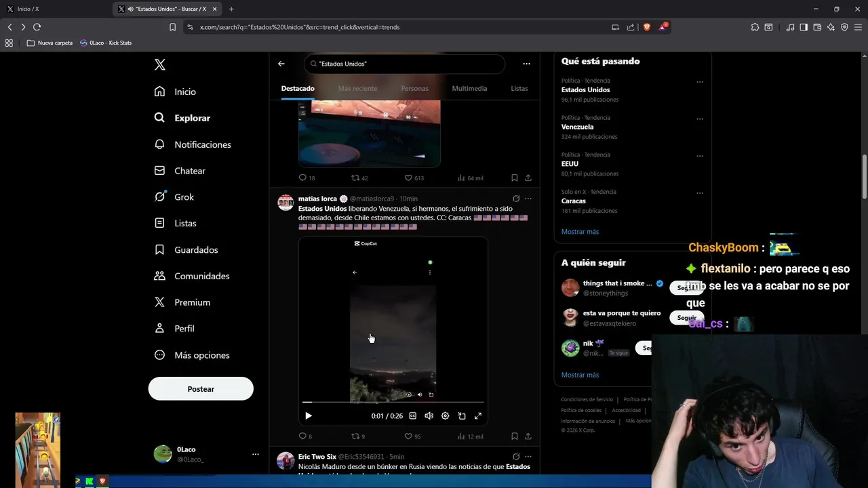The width and height of the screenshot is (868, 488).
Task: Enable picture-in-picture for video
Action: pos(462,416)
